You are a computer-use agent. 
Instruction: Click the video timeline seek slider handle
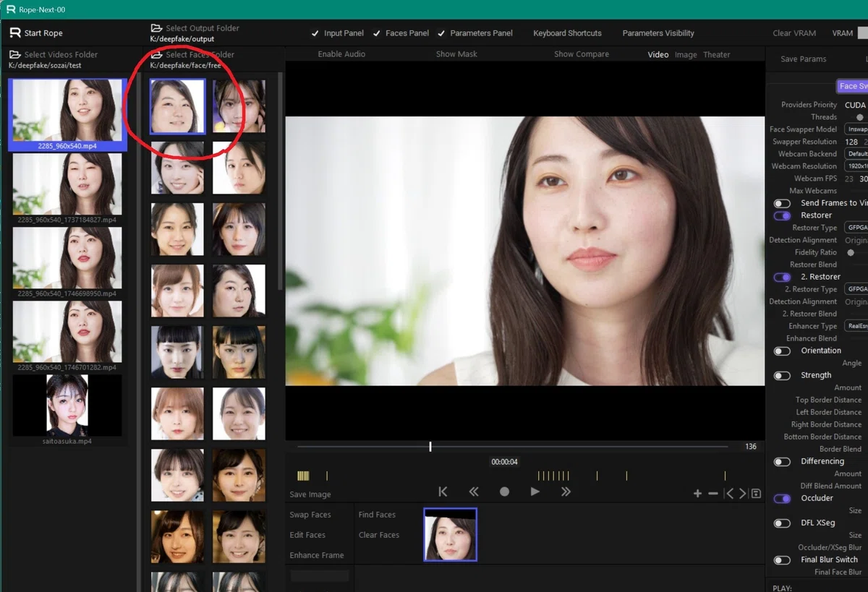(430, 447)
